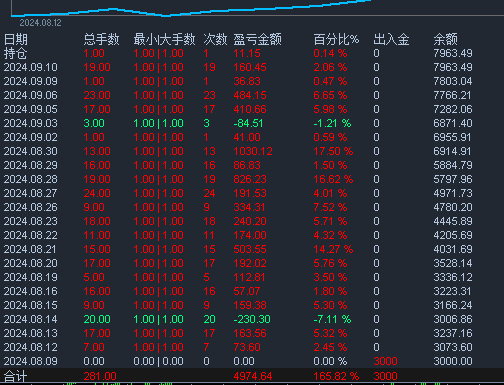The height and width of the screenshot is (385, 504).
Task: Click the 日期 column header
Action: coord(16,39)
